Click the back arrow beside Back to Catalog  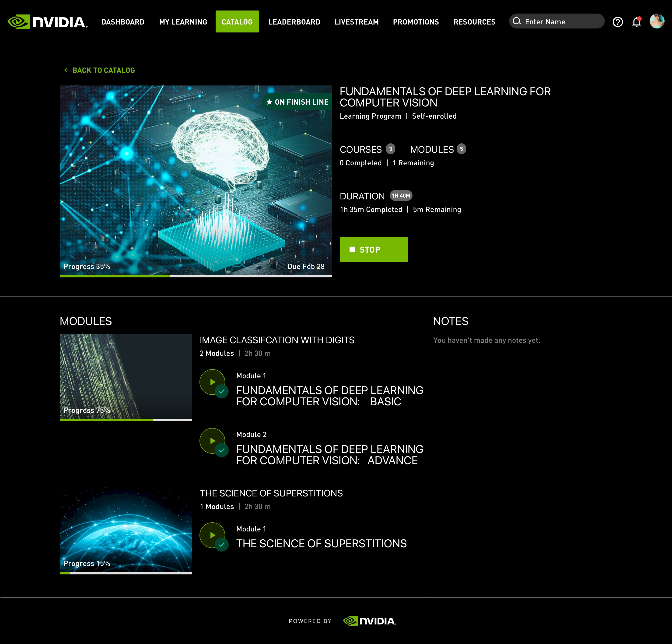tap(66, 70)
